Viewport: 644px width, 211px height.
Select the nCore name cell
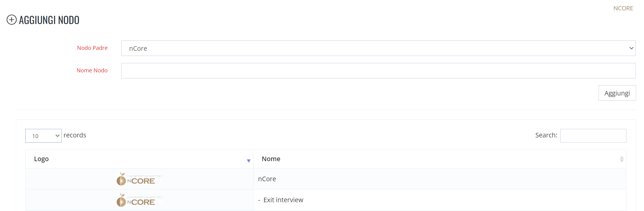pos(440,179)
